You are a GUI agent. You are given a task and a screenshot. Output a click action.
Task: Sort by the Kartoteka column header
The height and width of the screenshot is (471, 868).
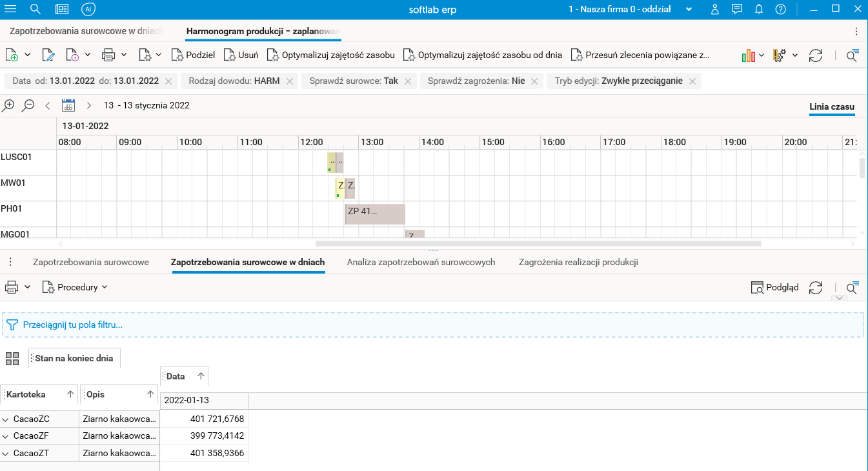(39, 394)
